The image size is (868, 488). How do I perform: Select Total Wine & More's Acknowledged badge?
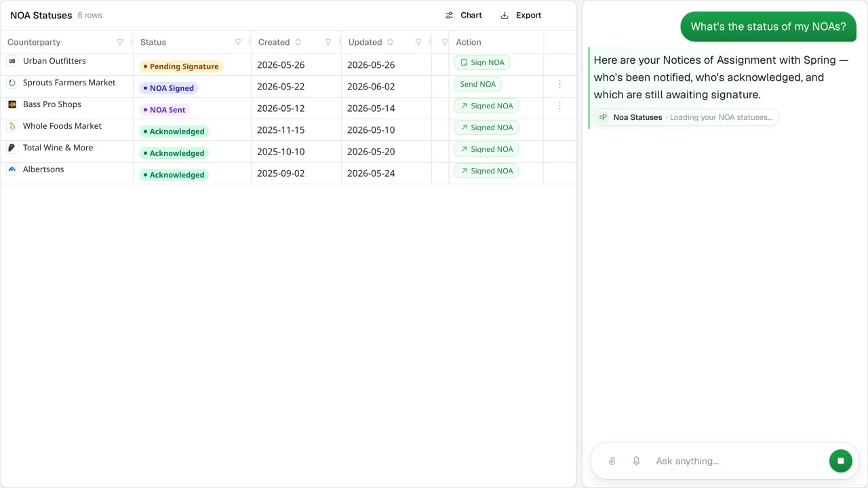[174, 153]
